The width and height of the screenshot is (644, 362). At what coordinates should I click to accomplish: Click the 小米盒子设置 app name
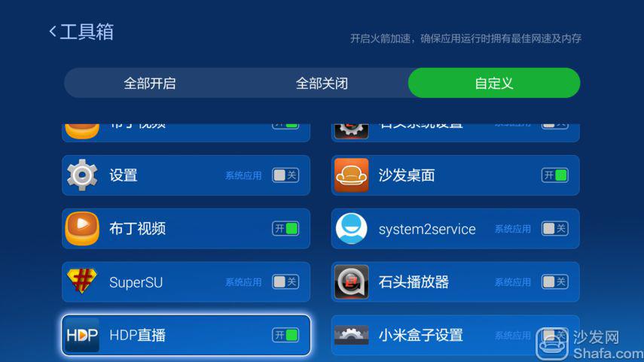(420, 335)
